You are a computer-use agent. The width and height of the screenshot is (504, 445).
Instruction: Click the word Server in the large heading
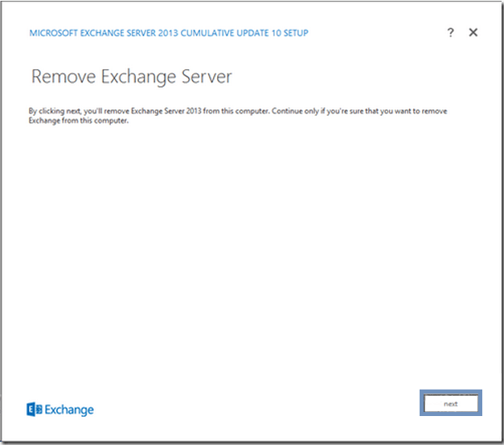[x=207, y=76]
